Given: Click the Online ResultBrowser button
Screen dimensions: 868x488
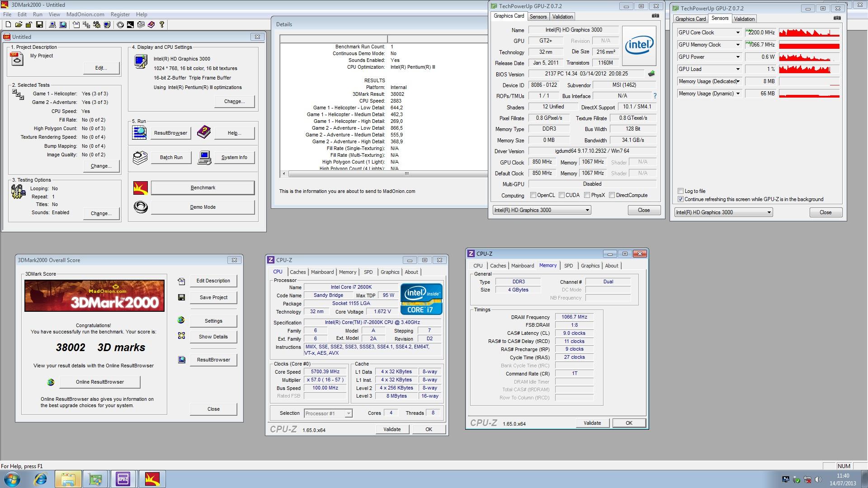Looking at the screenshot, I should (100, 382).
